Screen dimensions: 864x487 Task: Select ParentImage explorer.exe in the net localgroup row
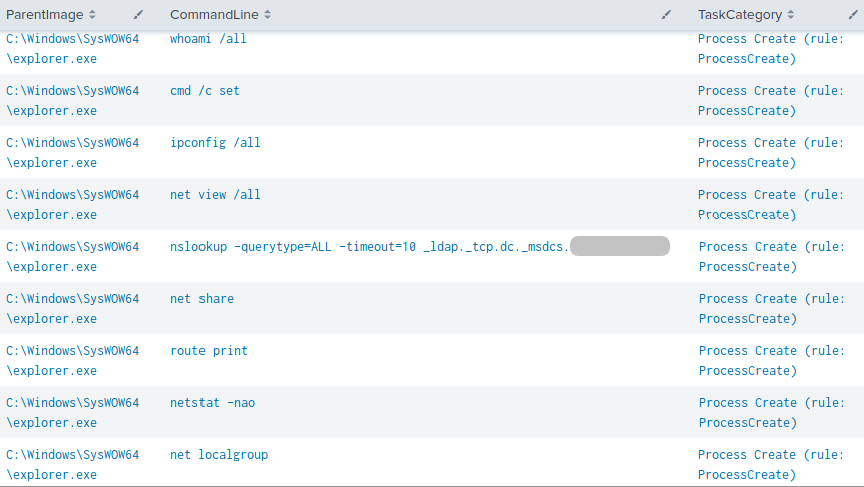click(72, 464)
